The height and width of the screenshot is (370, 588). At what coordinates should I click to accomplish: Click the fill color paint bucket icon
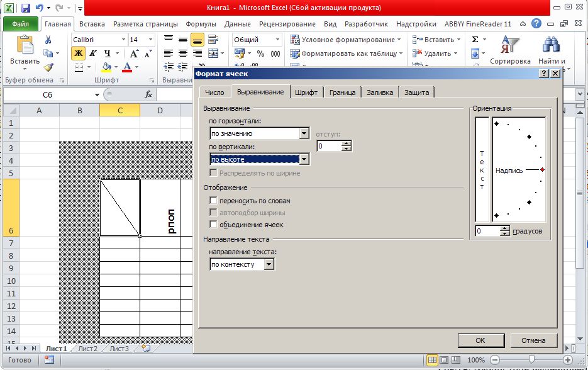click(x=106, y=67)
